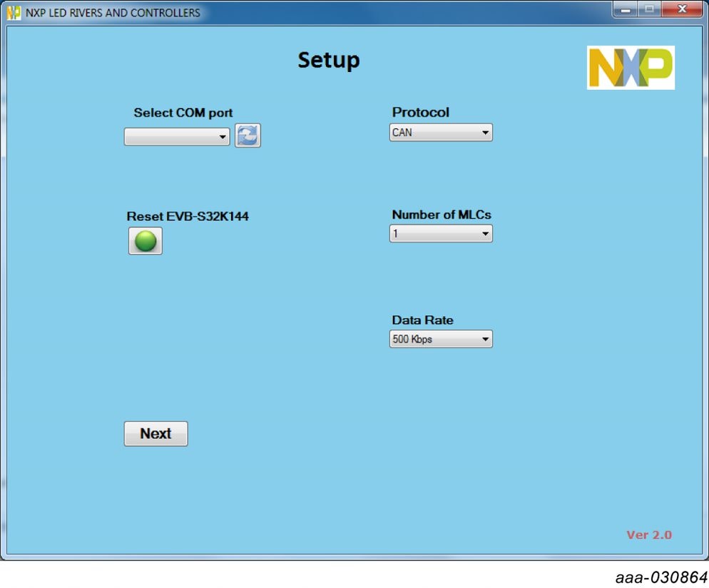The width and height of the screenshot is (709, 588).
Task: Expand the Data Rate 500 Kbps dropdown
Action: (441, 340)
